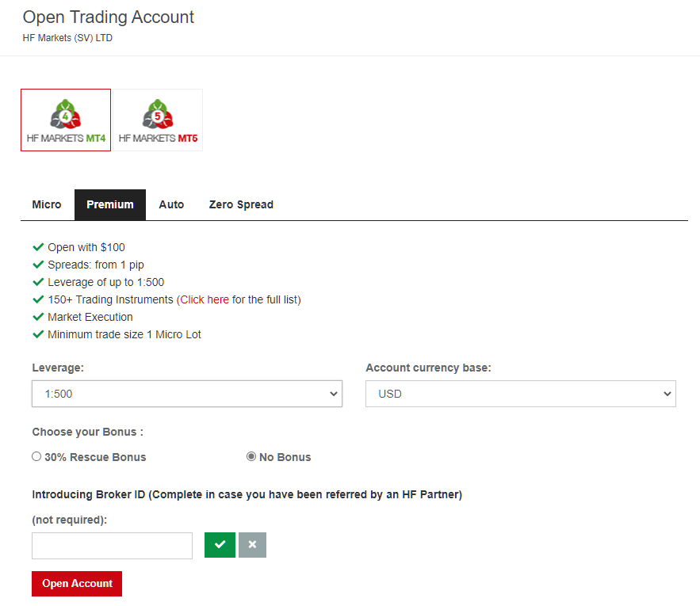The image size is (700, 606).
Task: Click the 'Leverage of up to 1:500' text
Action: pyautogui.click(x=105, y=282)
